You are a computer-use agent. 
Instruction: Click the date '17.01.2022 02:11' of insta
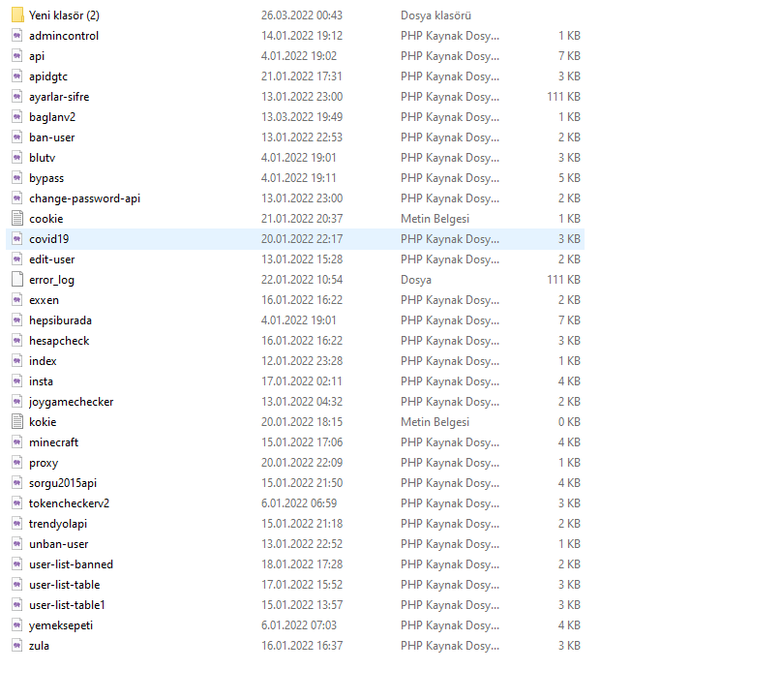[302, 381]
